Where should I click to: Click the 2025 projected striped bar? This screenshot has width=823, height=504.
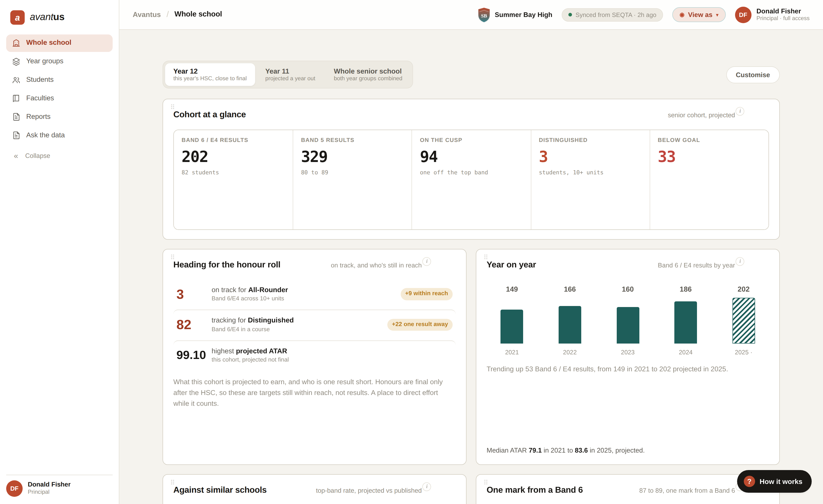click(744, 321)
